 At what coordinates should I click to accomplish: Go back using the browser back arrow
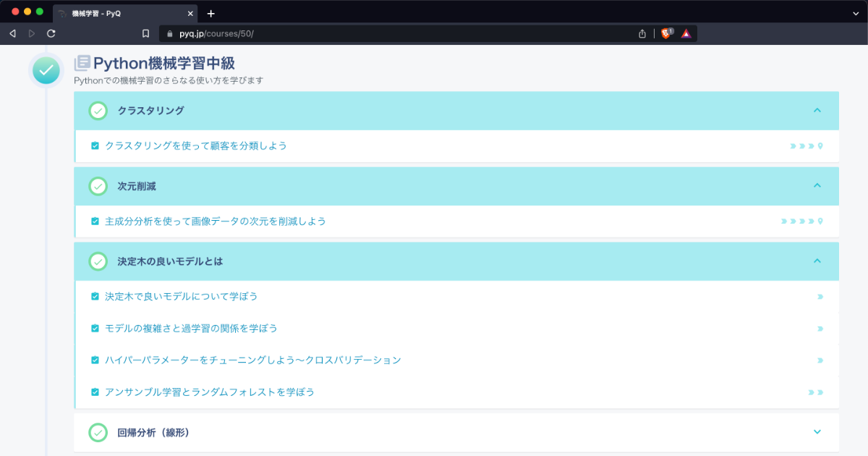click(12, 33)
